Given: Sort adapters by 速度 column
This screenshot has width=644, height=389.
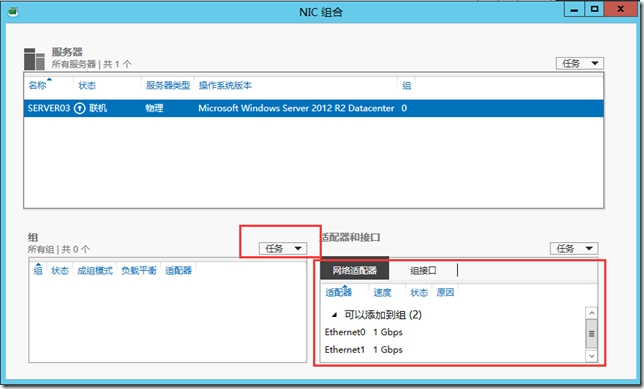Looking at the screenshot, I should click(382, 292).
